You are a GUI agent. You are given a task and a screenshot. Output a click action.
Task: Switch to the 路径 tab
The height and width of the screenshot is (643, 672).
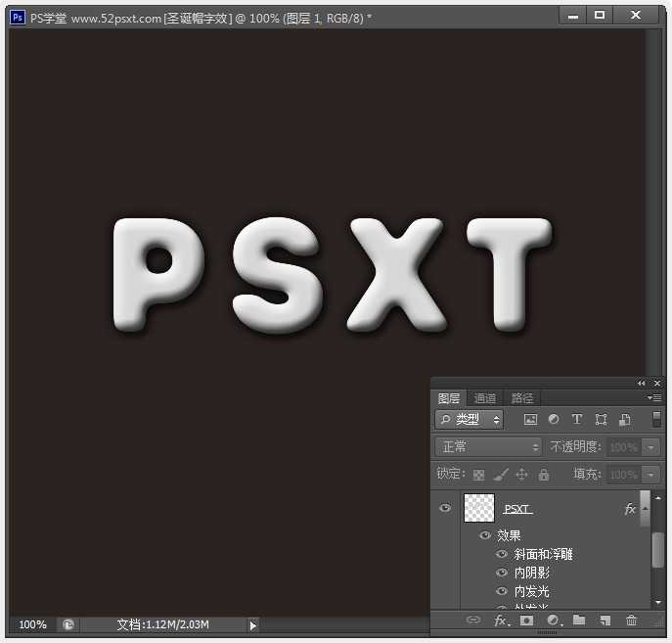[522, 398]
